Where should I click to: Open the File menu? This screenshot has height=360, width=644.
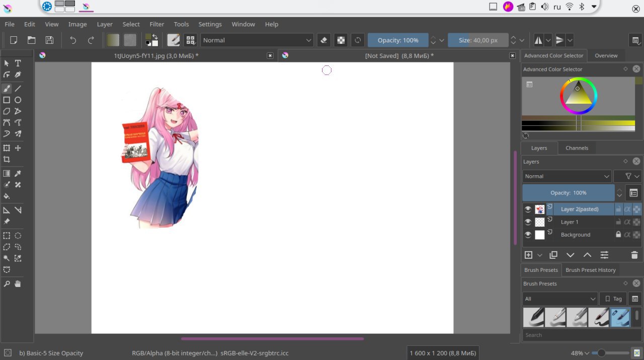10,24
